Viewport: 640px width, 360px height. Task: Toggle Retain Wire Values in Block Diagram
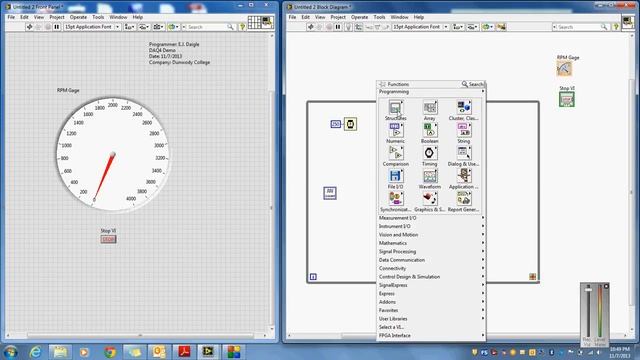358,27
